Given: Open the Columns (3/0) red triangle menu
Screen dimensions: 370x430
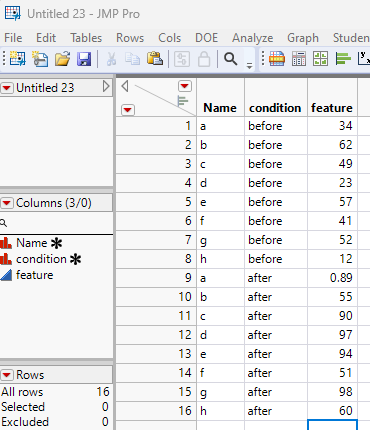Looking at the screenshot, I should 7,203.
